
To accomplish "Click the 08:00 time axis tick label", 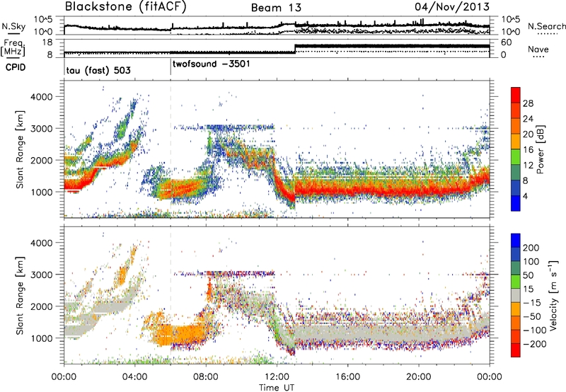I will click(206, 377).
